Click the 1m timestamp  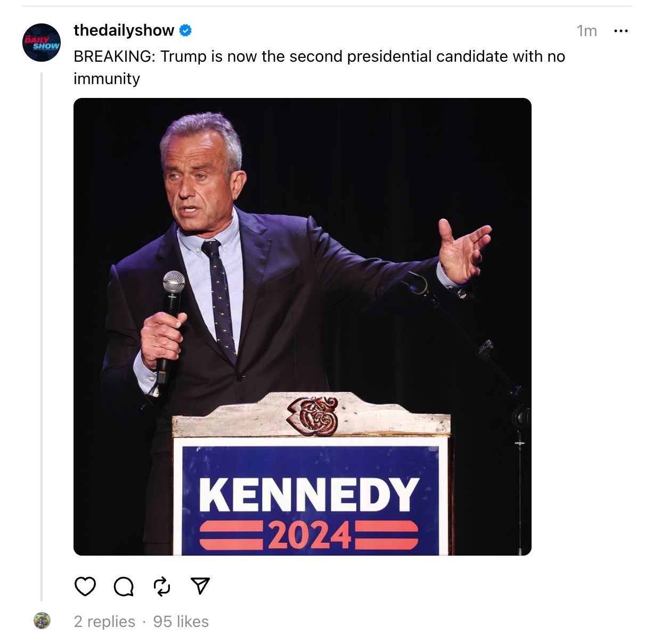coord(586,31)
